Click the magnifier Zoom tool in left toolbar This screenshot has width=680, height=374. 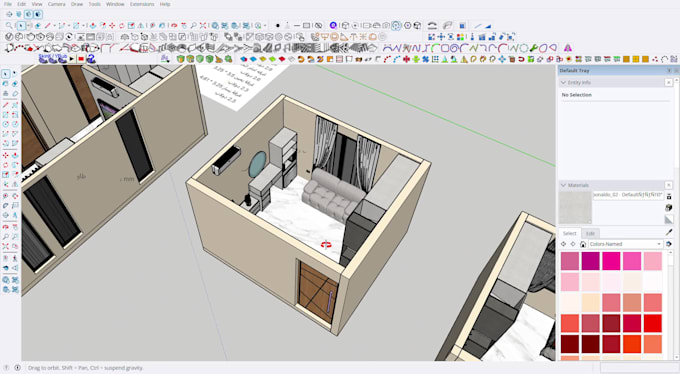tap(6, 237)
